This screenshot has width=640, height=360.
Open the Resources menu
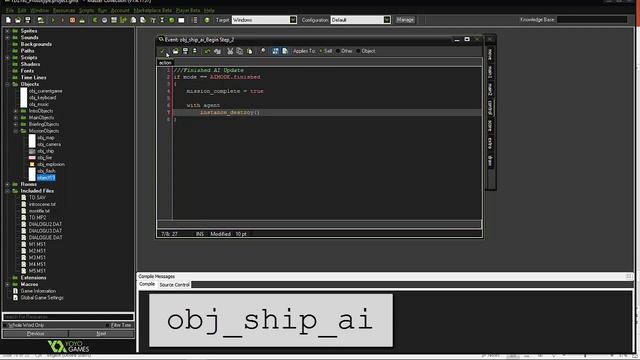pos(64,10)
